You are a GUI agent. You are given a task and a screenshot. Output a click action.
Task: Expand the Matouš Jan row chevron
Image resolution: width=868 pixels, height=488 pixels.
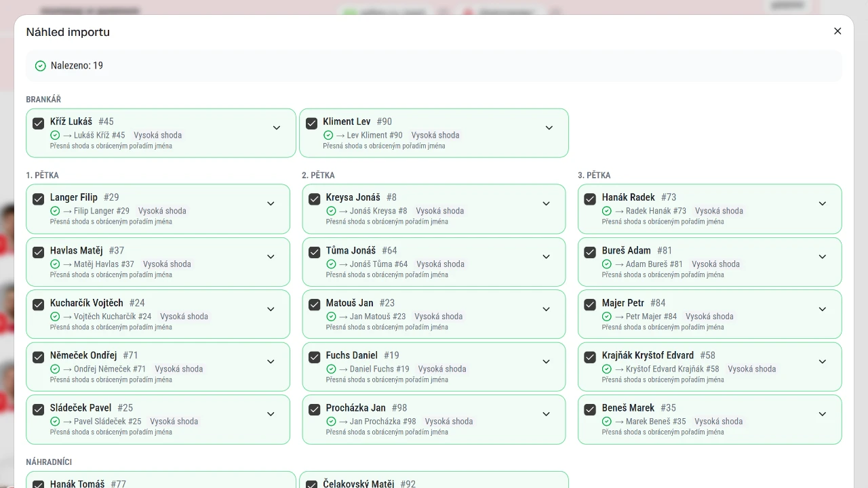[547, 308]
